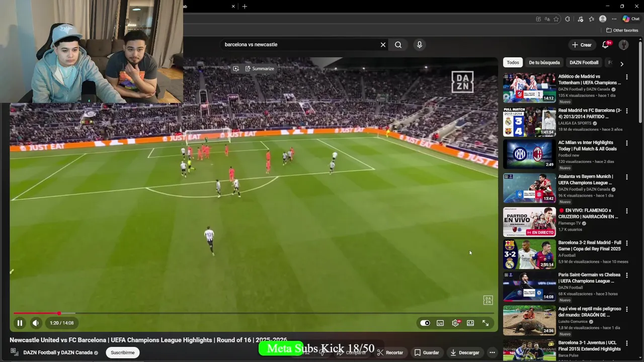The height and width of the screenshot is (362, 644).
Task: Open options for Real Madrid vs FC Barcelona
Action: coord(627,110)
